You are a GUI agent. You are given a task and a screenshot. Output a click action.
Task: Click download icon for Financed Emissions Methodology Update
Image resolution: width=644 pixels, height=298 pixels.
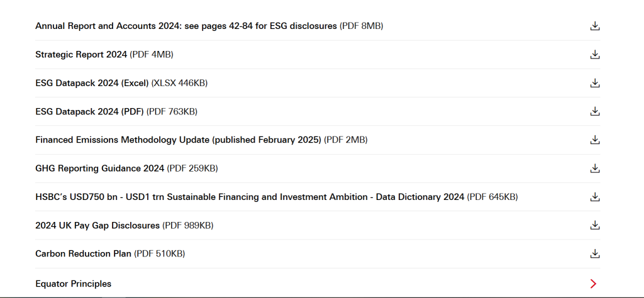[595, 140]
